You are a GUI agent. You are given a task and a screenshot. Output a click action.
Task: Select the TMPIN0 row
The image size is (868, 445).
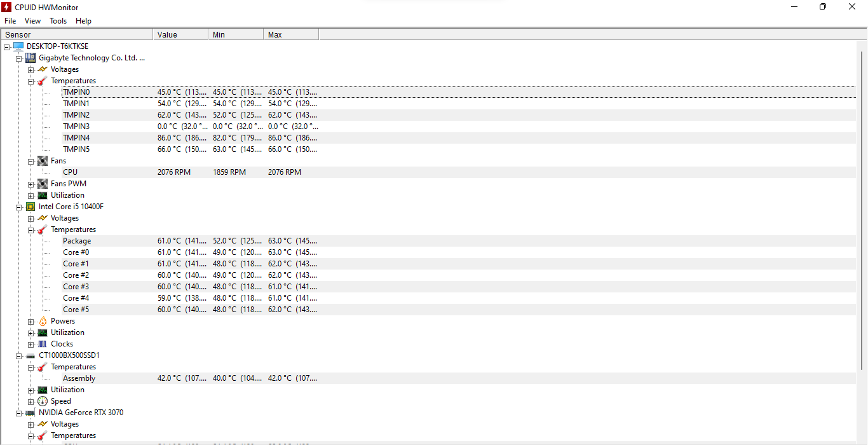coord(459,92)
